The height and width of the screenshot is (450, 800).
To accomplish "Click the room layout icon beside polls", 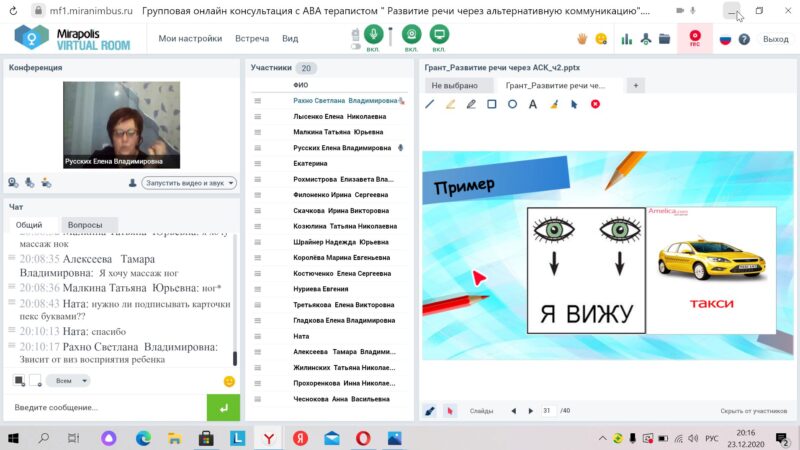I will (x=646, y=39).
